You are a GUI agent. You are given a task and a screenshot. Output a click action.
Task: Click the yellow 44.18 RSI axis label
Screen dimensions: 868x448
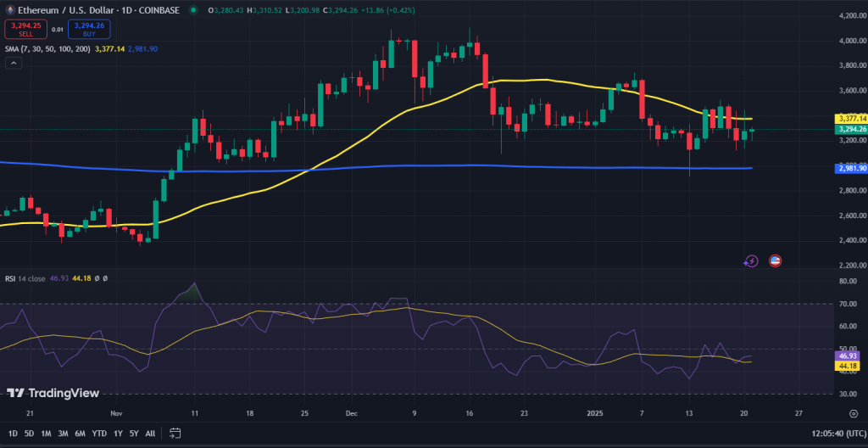tap(849, 366)
